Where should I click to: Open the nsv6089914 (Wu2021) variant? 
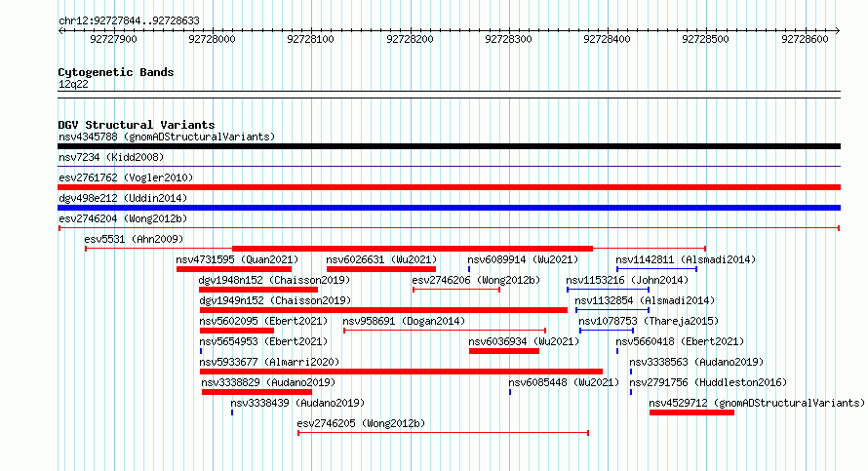[x=523, y=259]
